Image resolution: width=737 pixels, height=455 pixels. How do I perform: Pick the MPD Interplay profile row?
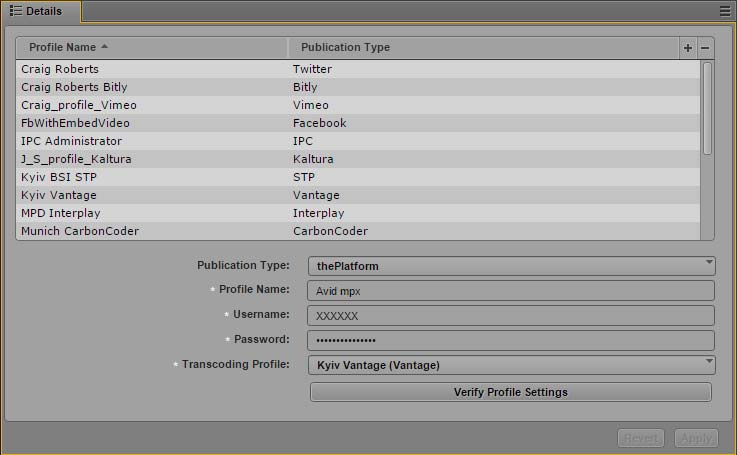(x=150, y=213)
